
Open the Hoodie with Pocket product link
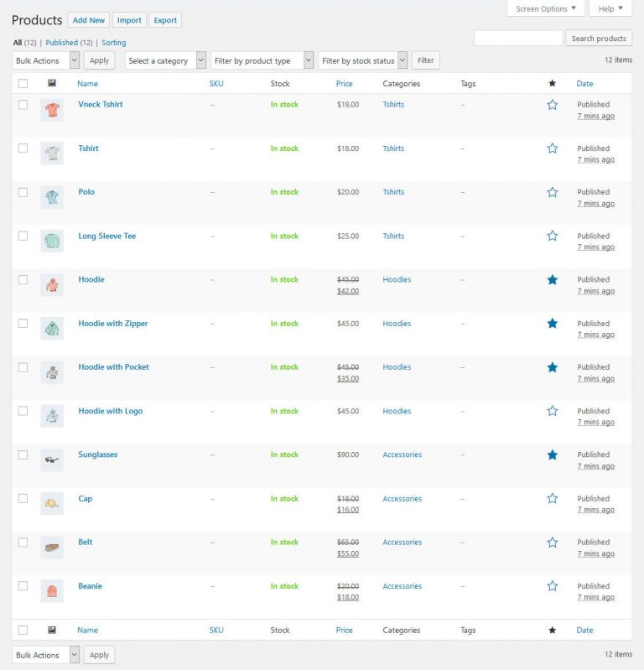coord(113,367)
